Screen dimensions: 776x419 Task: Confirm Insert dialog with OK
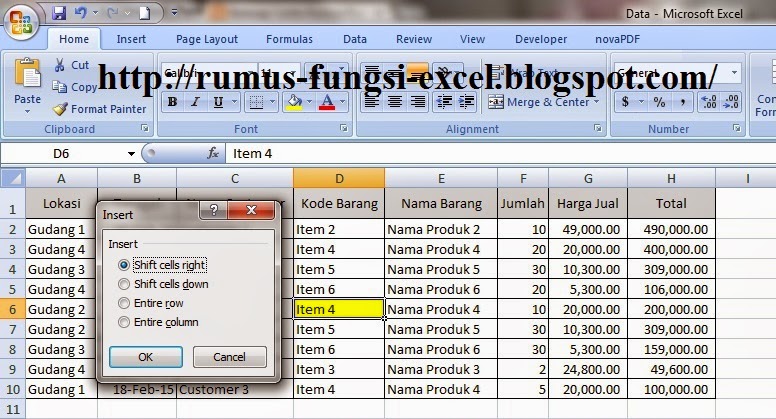[x=146, y=357]
